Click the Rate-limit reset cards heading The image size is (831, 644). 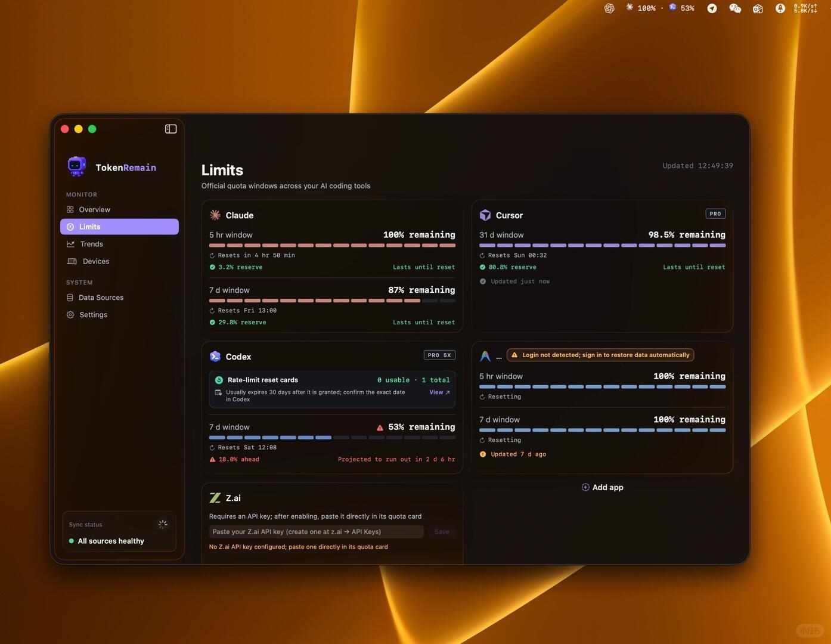263,380
